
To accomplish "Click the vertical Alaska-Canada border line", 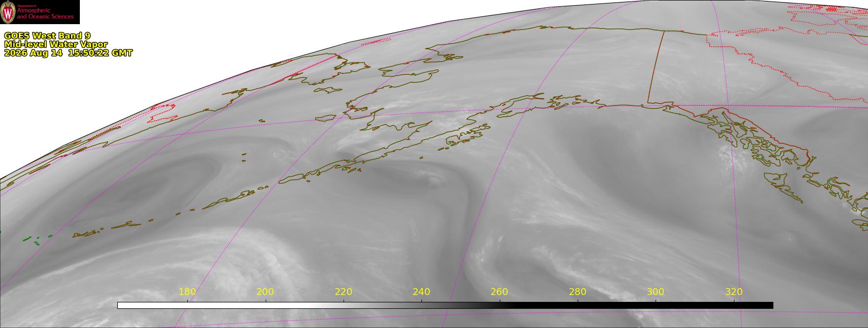I will click(x=655, y=67).
